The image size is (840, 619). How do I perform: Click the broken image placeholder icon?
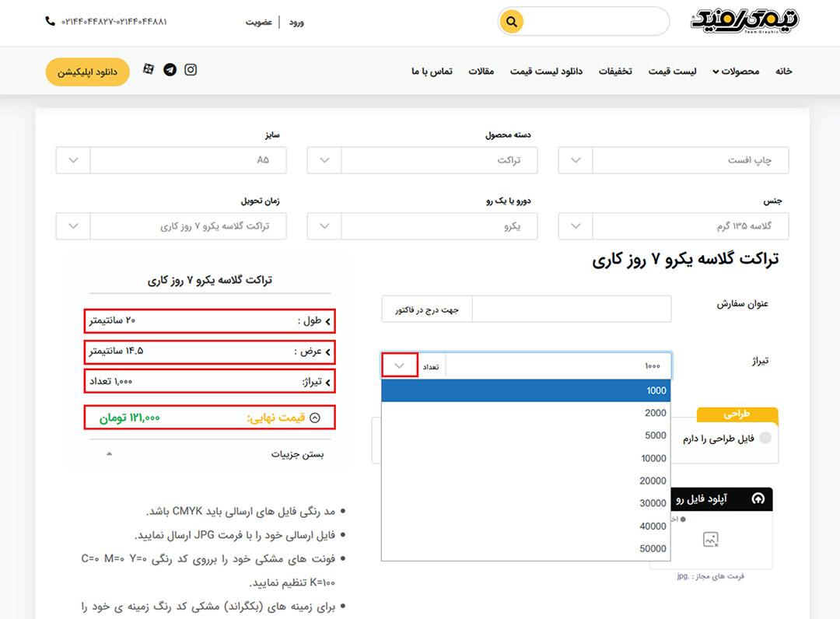pyautogui.click(x=710, y=539)
